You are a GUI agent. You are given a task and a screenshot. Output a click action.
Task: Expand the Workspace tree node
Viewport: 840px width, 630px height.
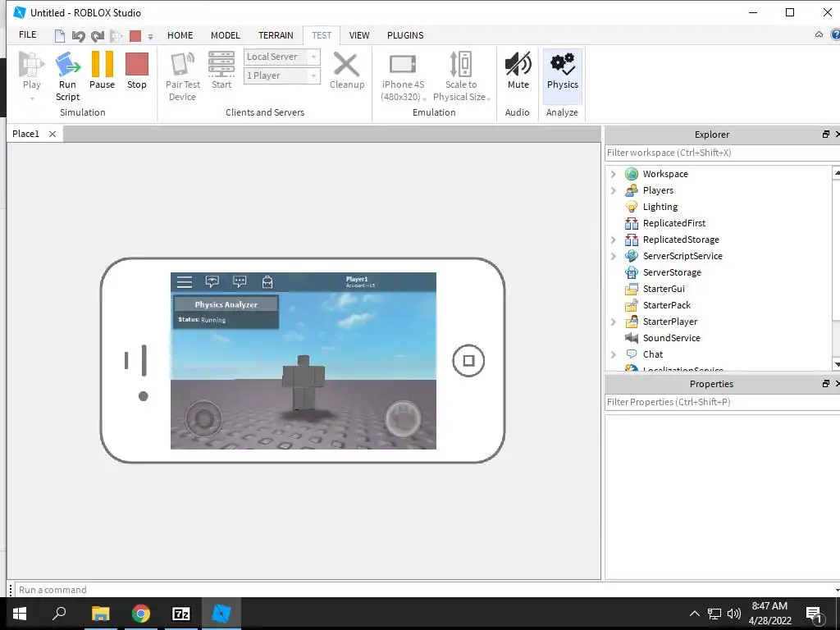coord(614,174)
